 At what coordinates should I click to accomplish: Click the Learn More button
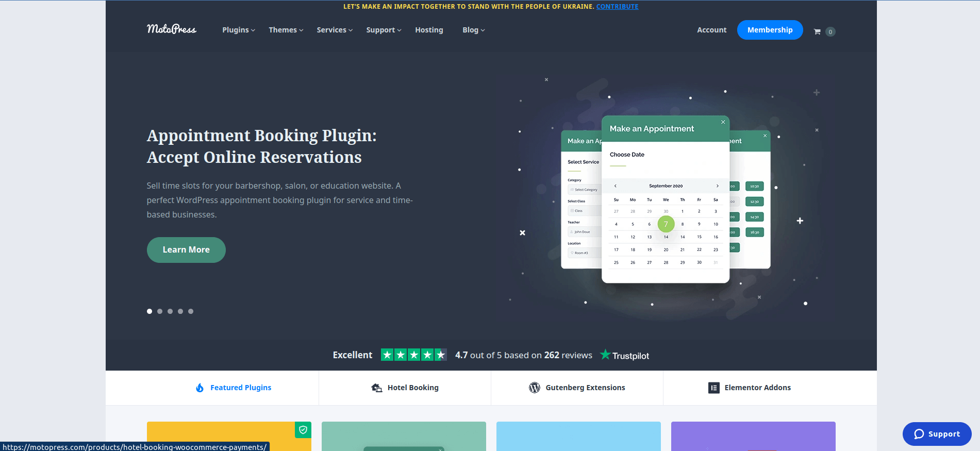pyautogui.click(x=186, y=250)
